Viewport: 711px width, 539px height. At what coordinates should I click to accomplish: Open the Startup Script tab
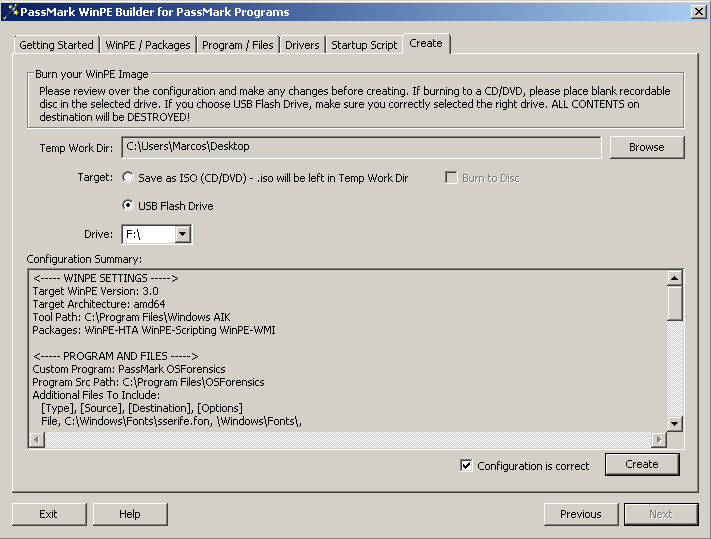(x=364, y=45)
